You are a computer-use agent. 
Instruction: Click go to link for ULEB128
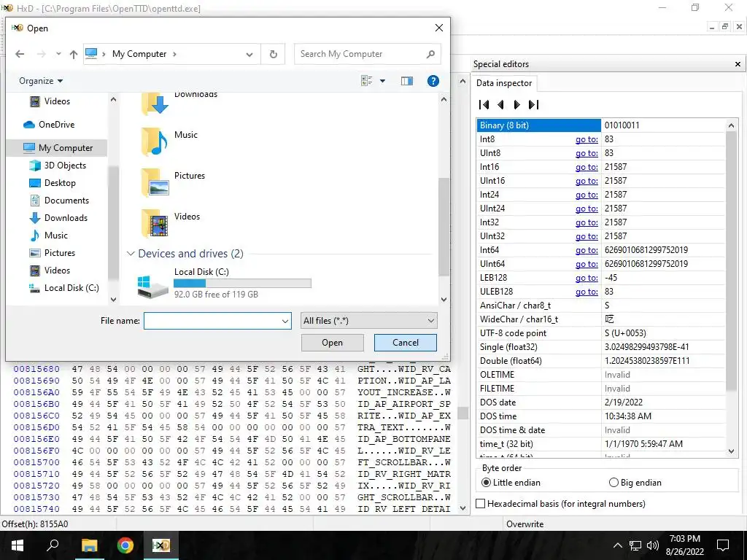[587, 292]
